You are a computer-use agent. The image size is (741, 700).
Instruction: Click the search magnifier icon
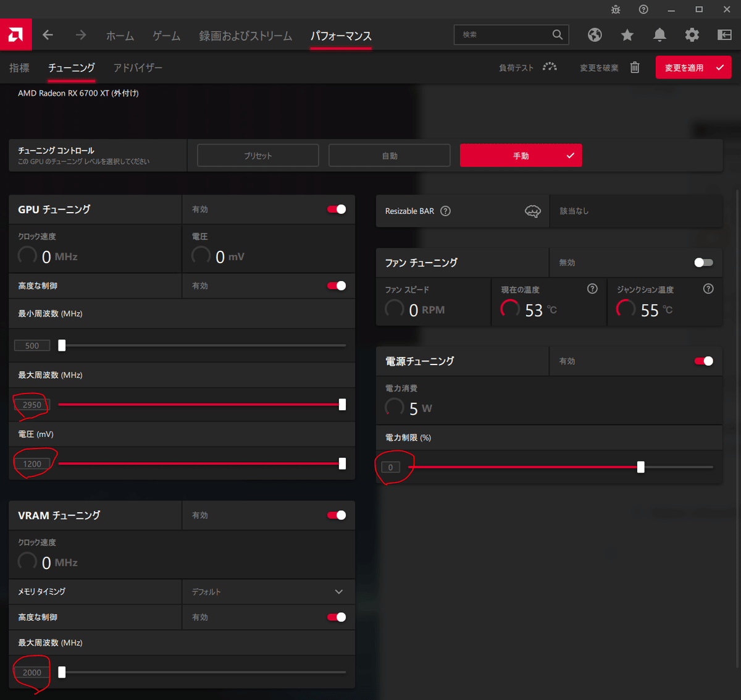[x=557, y=35]
